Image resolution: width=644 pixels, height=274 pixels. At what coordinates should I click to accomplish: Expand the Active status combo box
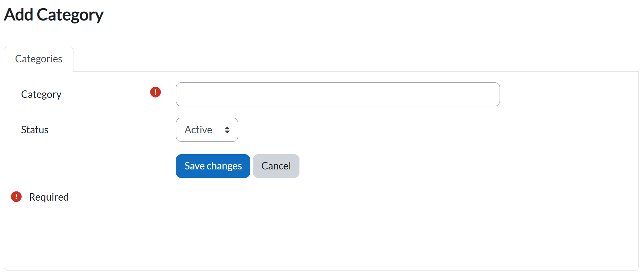pos(207,130)
